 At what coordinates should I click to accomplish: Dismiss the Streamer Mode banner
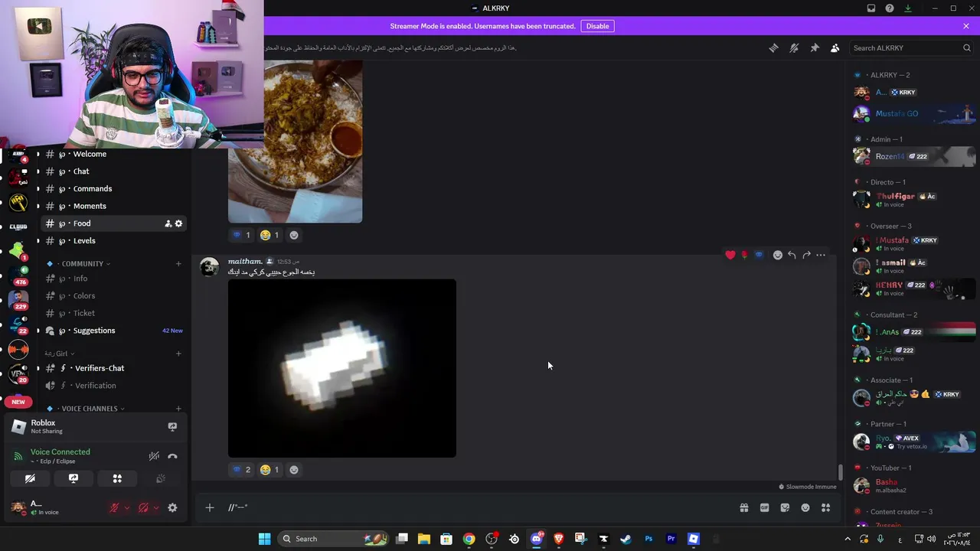pos(966,26)
